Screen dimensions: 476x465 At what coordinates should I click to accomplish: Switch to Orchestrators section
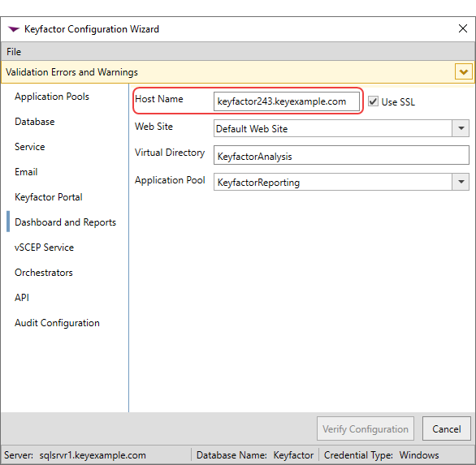pyautogui.click(x=44, y=273)
